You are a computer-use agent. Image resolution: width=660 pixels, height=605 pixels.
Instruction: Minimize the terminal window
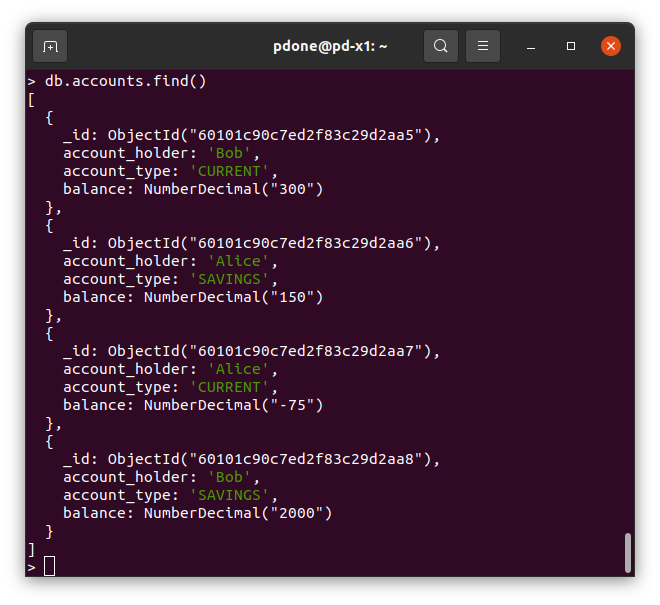coord(531,46)
